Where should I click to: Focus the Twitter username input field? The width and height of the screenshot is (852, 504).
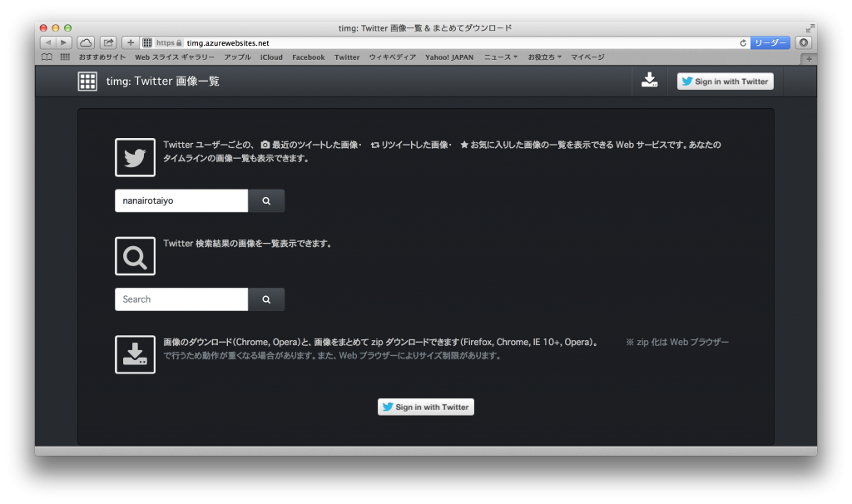tap(181, 201)
